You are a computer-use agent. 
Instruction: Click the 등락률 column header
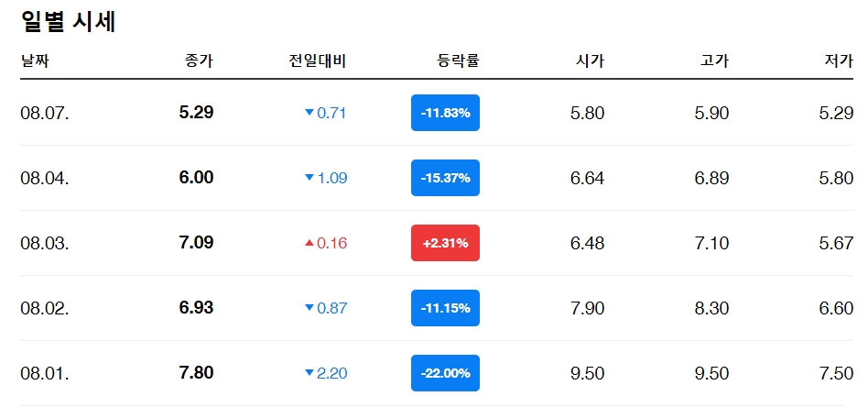click(458, 60)
